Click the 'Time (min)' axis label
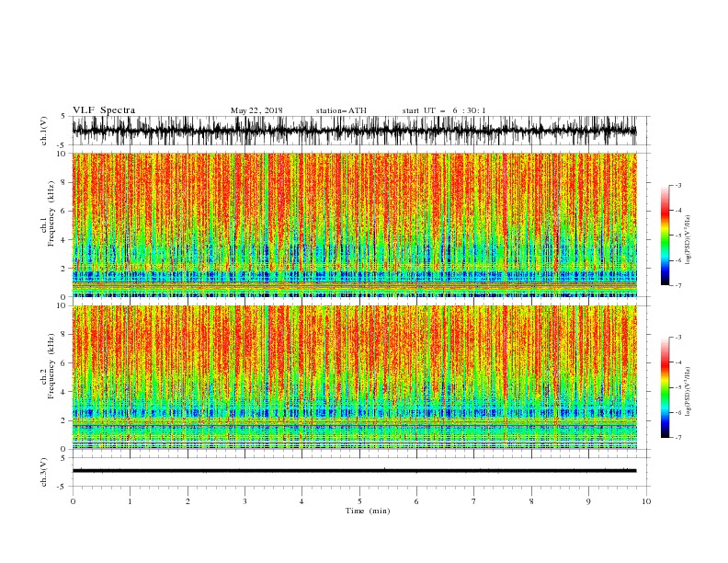Viewport: 728px width, 563px height. click(368, 511)
